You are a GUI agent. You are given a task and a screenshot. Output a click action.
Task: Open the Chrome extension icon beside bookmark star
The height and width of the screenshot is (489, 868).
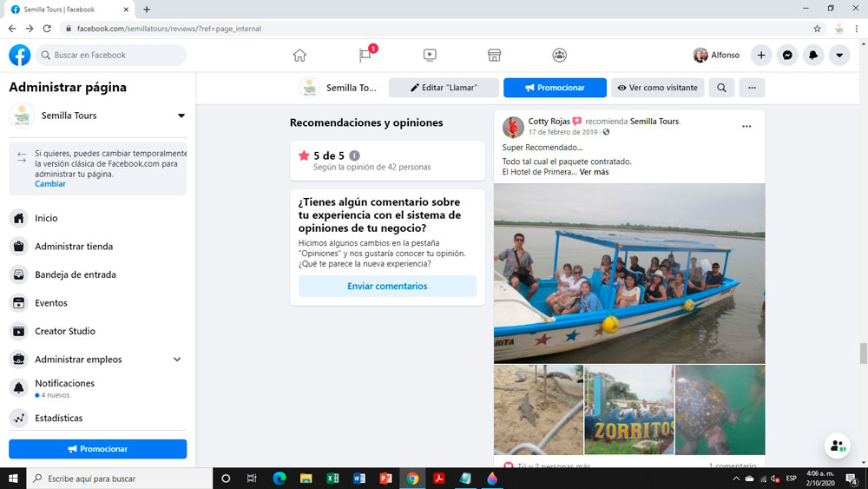[x=839, y=29]
